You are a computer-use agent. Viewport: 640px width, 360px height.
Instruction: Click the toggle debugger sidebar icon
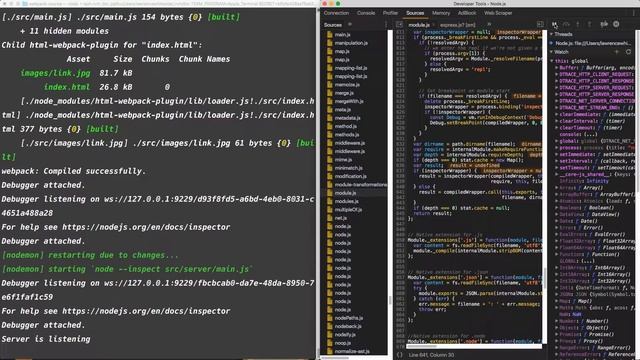[540, 24]
